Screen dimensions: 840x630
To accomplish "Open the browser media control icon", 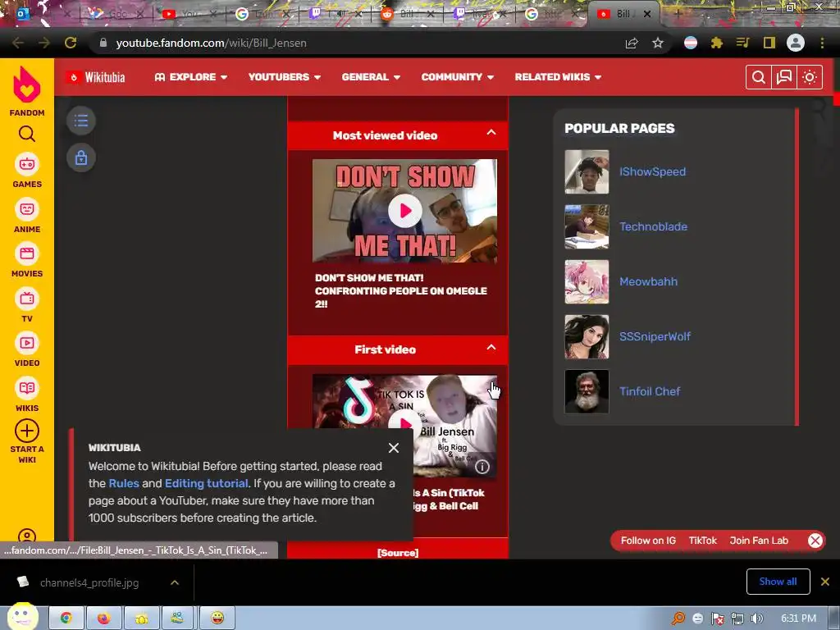I will pos(742,43).
